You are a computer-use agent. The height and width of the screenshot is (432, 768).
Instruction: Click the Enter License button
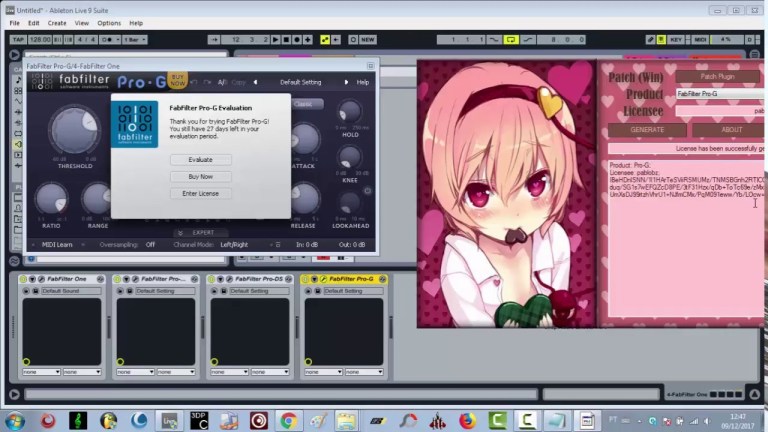(x=201, y=193)
